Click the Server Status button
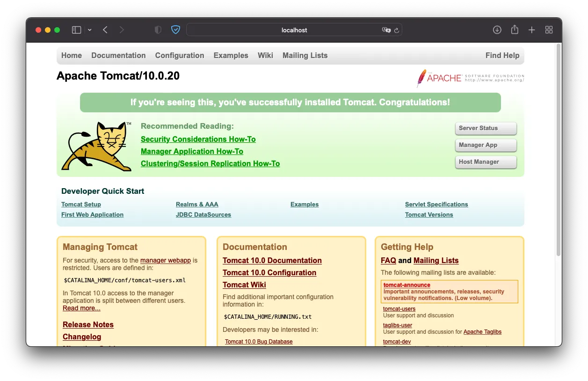Screen dimensions: 588x381 pyautogui.click(x=486, y=128)
